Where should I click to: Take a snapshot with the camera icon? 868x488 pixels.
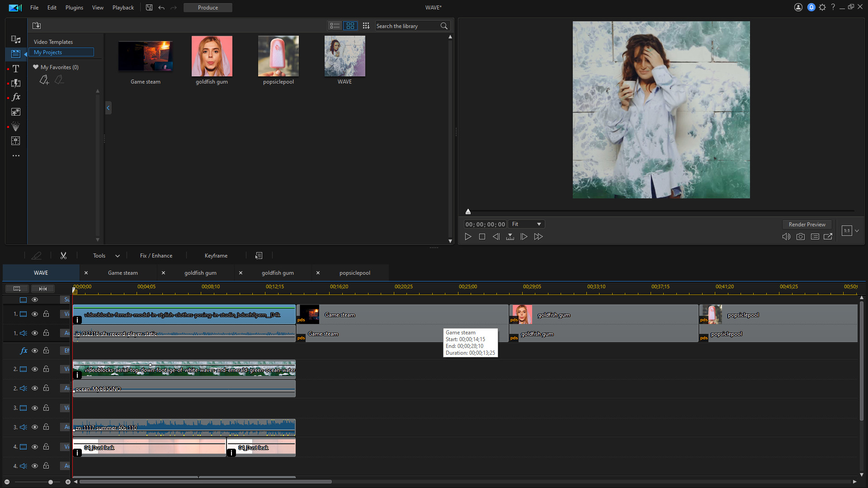click(801, 236)
